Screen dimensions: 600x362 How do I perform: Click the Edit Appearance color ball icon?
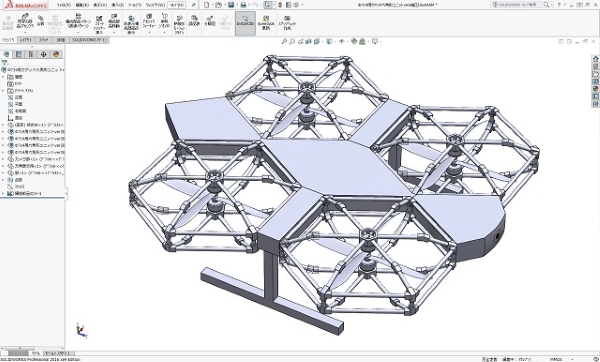coord(354,41)
